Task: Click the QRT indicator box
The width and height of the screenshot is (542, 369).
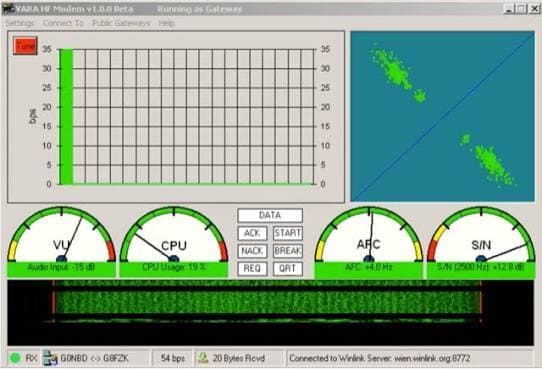Action: point(288,268)
